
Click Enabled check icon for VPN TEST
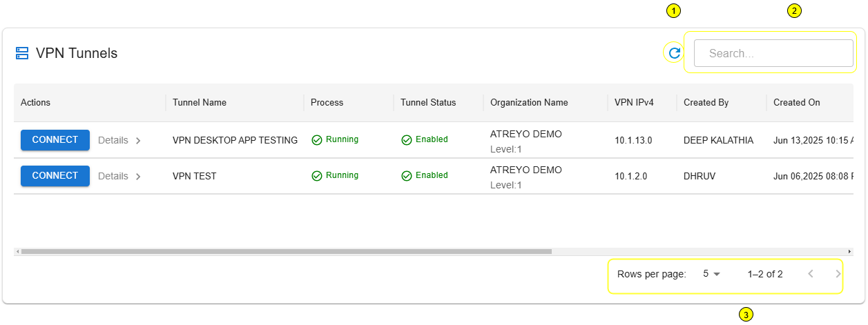coord(407,176)
